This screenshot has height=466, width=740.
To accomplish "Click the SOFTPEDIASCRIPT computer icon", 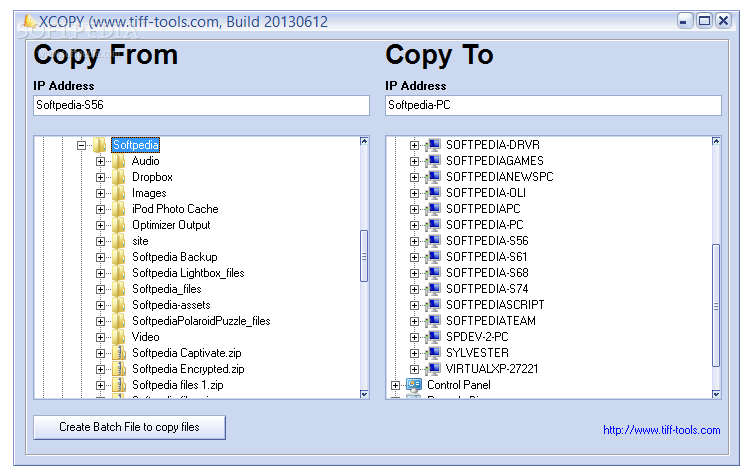I will click(x=433, y=305).
